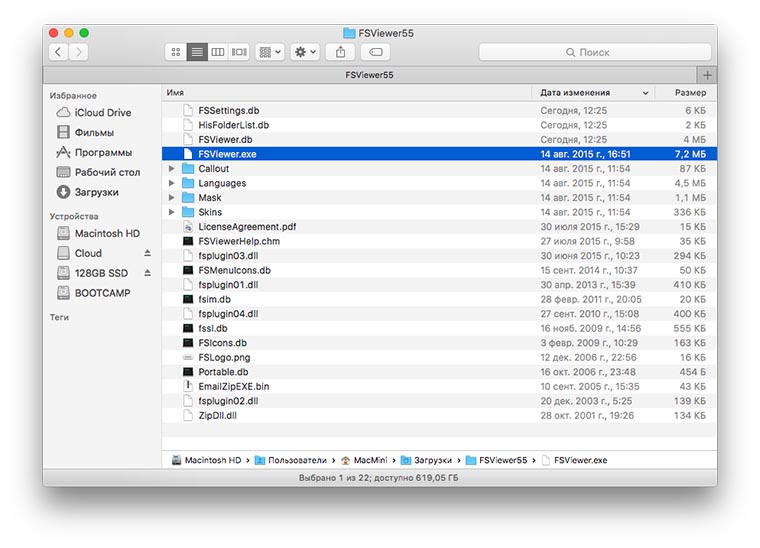Expand the Skins folder disclosure triangle
The width and height of the screenshot is (760, 548).
(172, 212)
